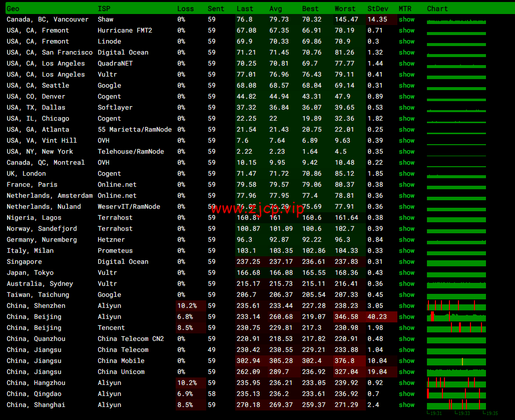The width and height of the screenshot is (515, 420).
Task: Click the ISP column header
Action: coord(104,9)
